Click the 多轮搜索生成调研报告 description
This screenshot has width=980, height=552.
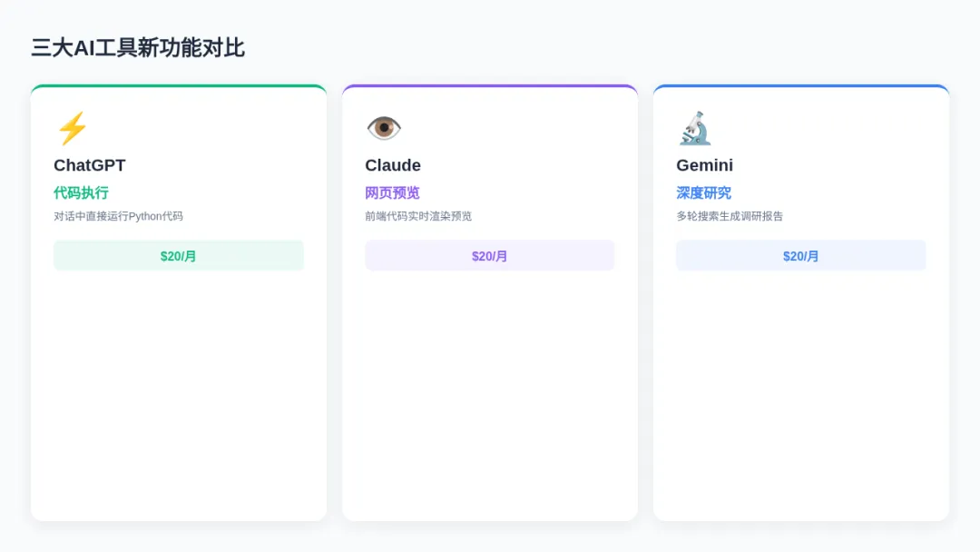coord(730,216)
